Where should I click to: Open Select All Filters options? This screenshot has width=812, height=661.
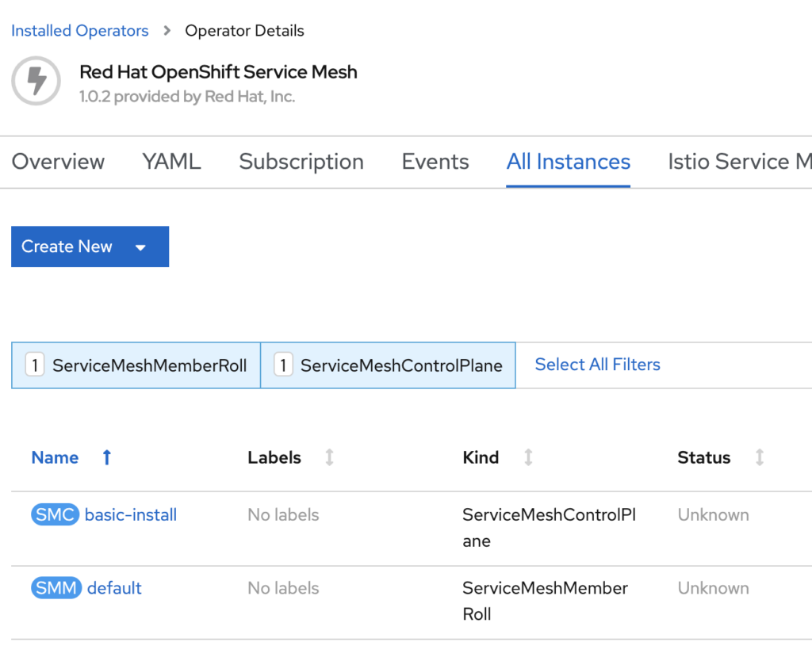[x=597, y=364]
